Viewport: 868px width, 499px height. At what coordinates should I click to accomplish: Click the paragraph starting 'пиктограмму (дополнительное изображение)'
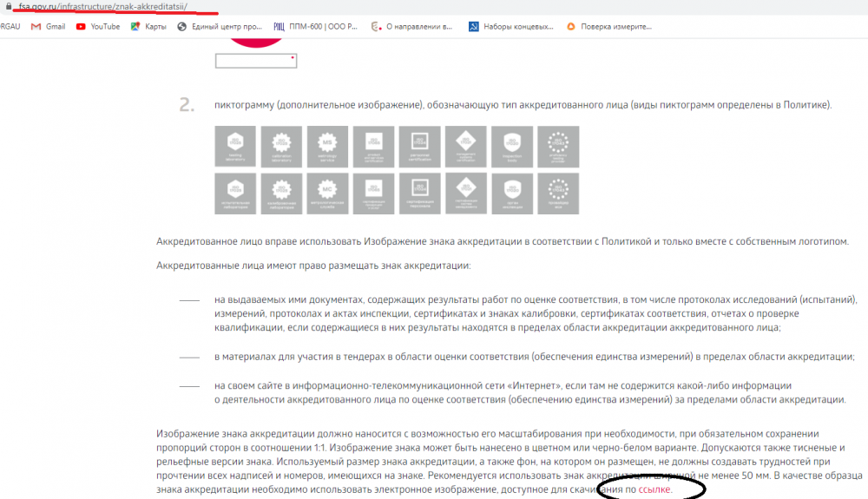pyautogui.click(x=523, y=105)
